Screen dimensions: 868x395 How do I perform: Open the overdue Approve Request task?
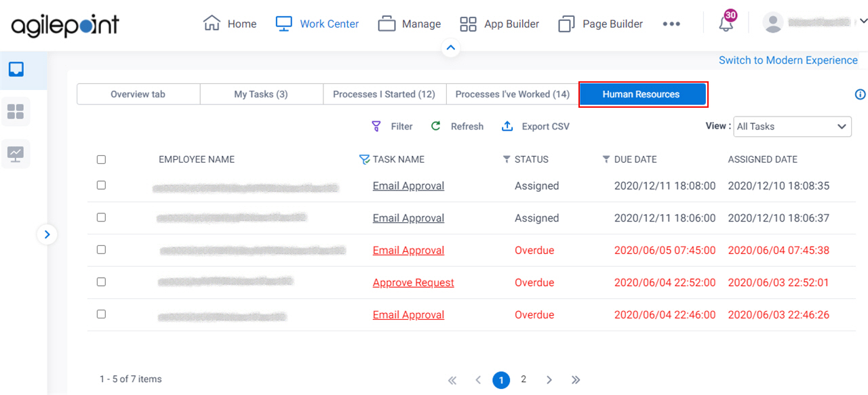(414, 283)
